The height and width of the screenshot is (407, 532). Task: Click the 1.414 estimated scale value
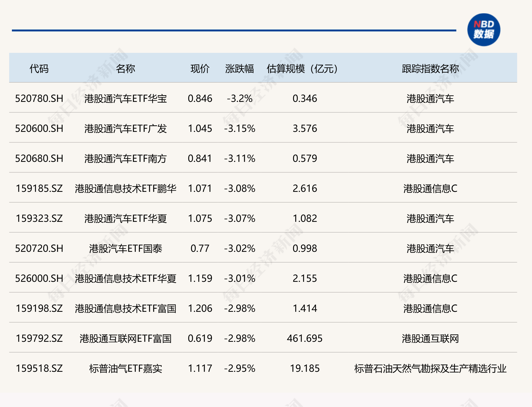tap(305, 308)
